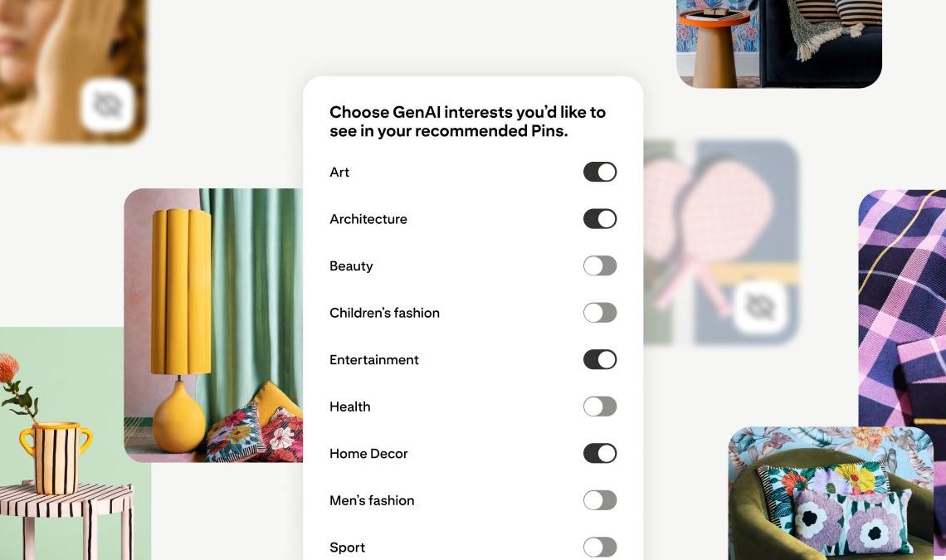Select the blurred tennis rackets pin
The height and width of the screenshot is (560, 946).
[722, 242]
